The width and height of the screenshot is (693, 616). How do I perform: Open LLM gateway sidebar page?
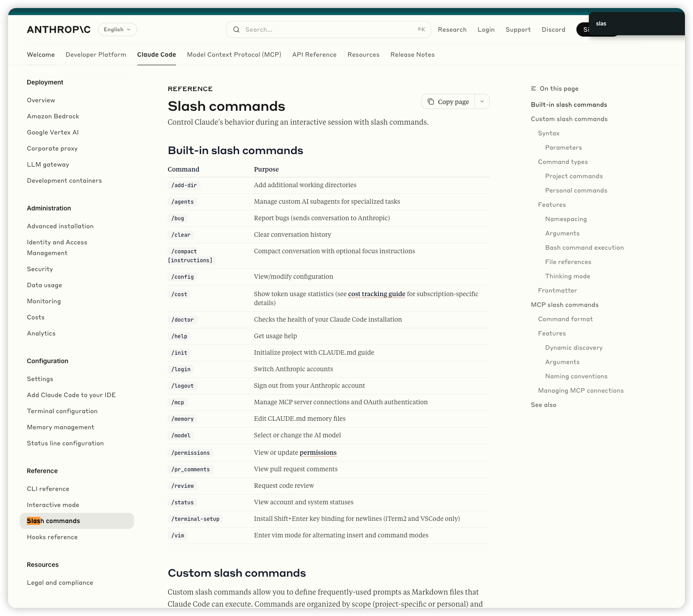pyautogui.click(x=48, y=164)
